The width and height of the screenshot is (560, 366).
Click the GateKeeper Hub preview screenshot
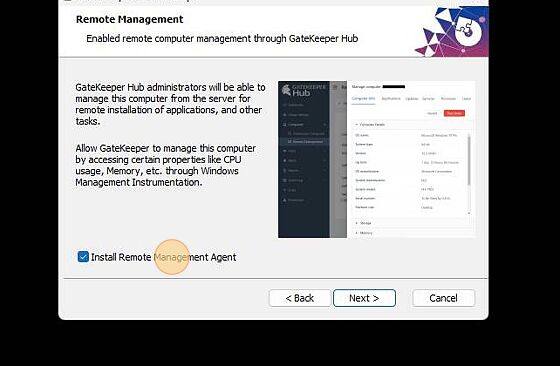pyautogui.click(x=377, y=159)
